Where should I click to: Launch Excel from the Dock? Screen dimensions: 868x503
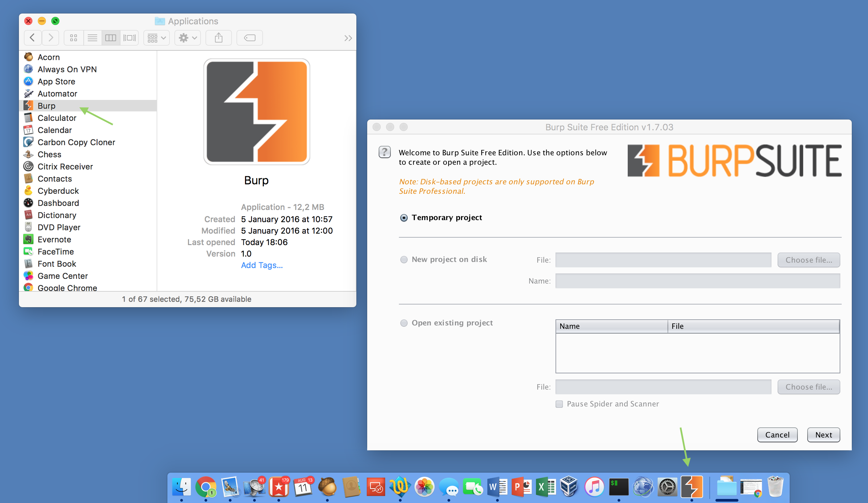pyautogui.click(x=546, y=487)
